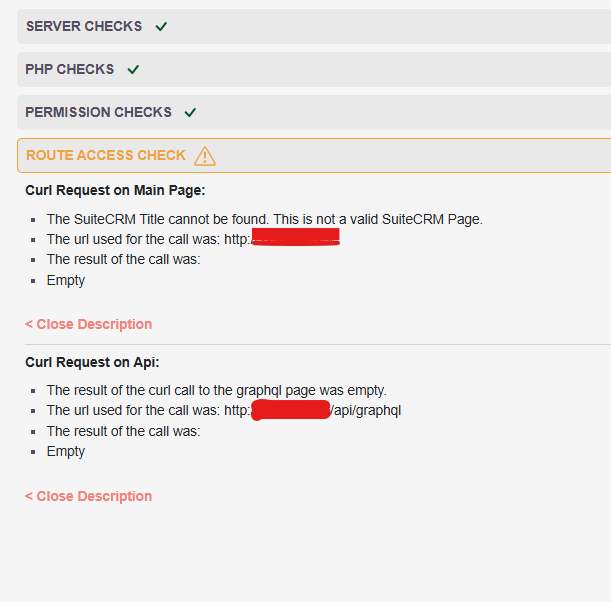Screen dimensions: 611x602
Task: Close the Main Page curl description
Action: pos(89,324)
